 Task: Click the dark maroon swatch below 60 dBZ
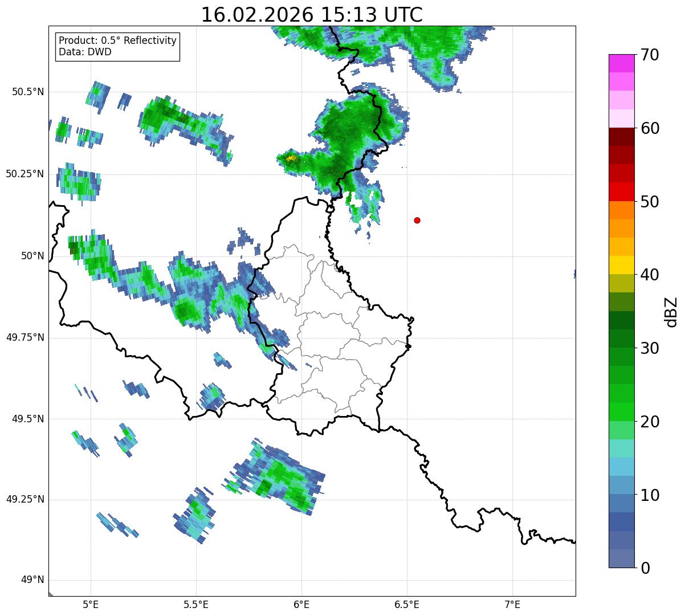(621, 137)
